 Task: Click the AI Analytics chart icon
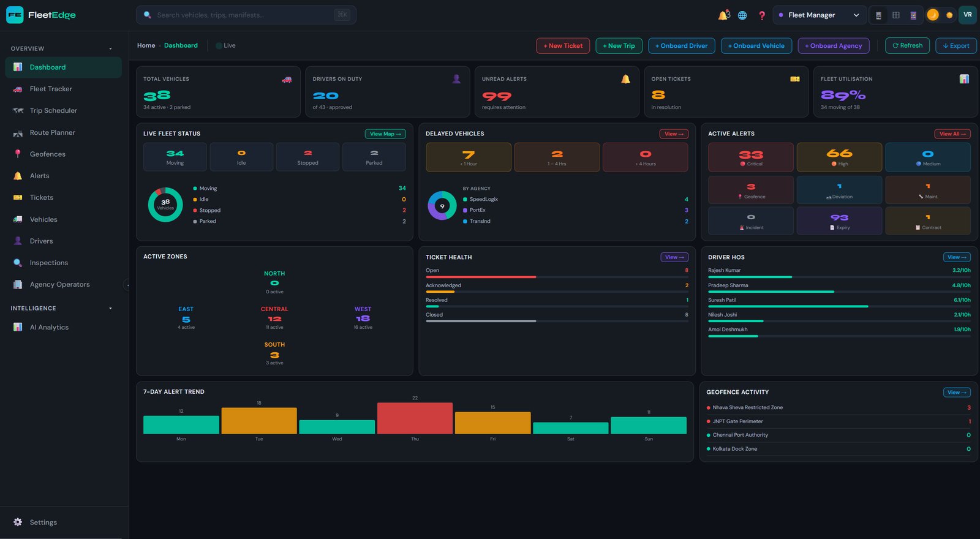tap(18, 327)
